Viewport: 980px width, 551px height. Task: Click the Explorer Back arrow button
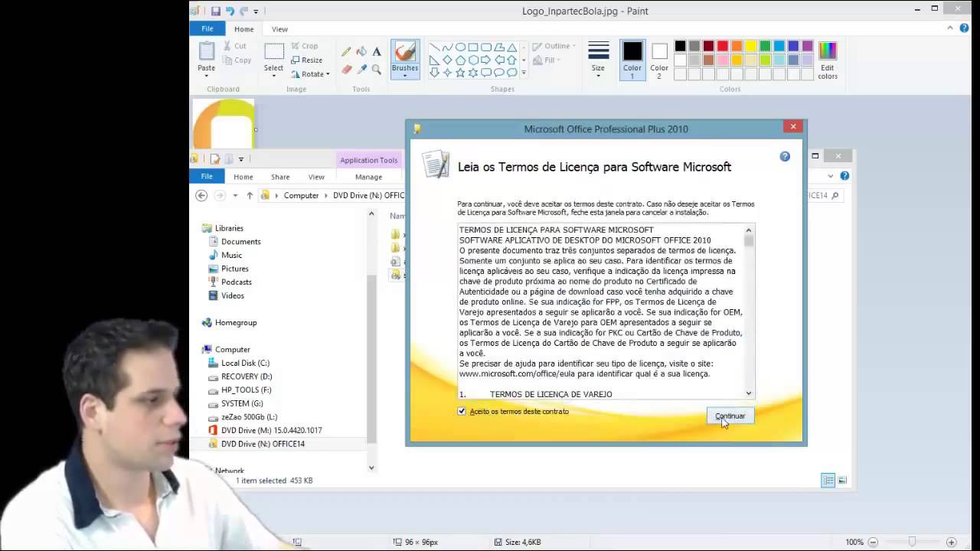201,195
